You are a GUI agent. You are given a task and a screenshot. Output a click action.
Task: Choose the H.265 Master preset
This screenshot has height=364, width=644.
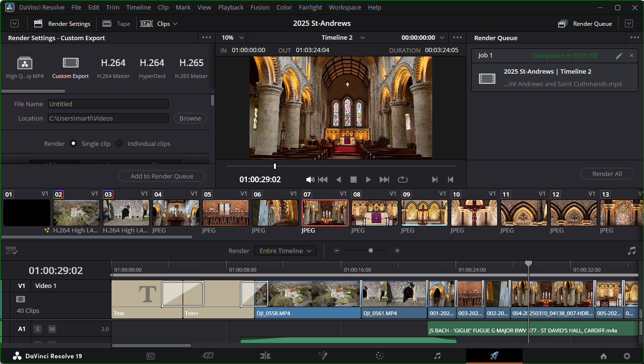click(191, 68)
